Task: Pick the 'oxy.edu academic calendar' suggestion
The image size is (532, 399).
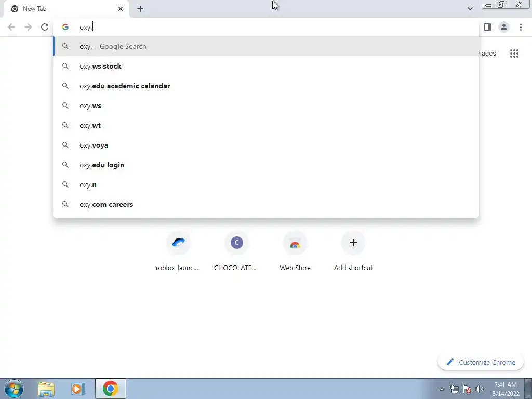Action: click(266, 86)
